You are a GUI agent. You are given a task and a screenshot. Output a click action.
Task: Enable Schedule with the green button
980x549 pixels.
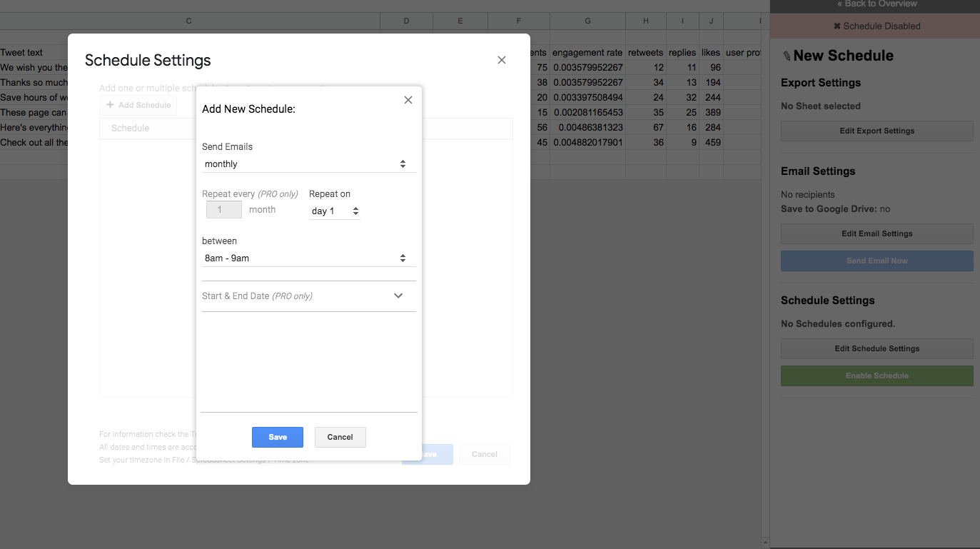point(877,376)
